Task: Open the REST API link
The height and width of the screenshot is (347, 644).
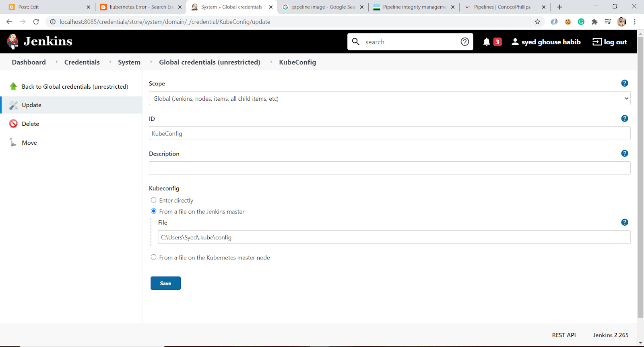Action: [564, 335]
